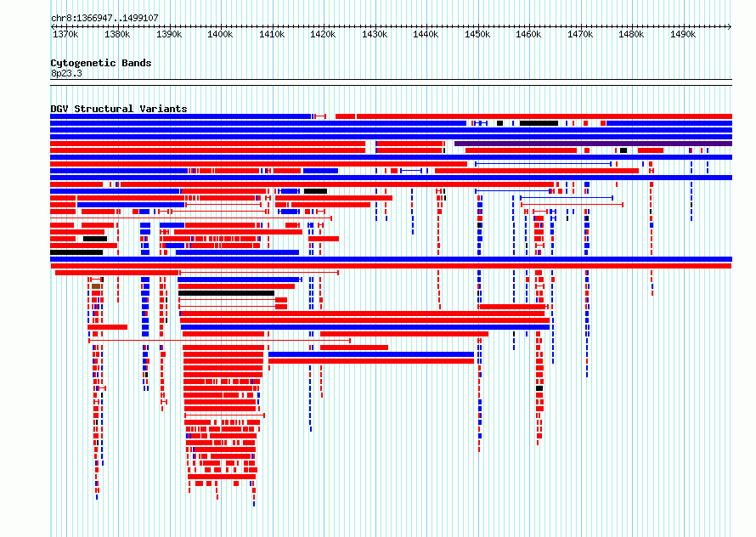756x537 pixels.
Task: Click the 1480k ruler label
Action: point(631,35)
